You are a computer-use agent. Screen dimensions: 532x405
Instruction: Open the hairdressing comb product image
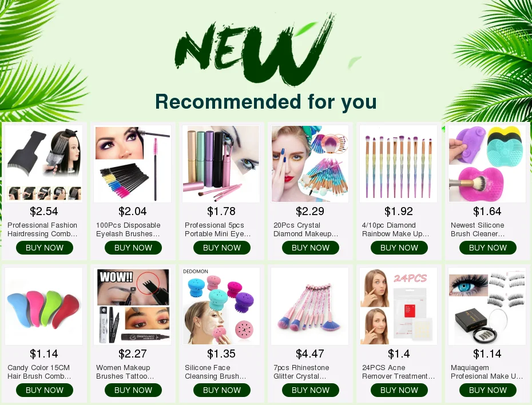(44, 164)
